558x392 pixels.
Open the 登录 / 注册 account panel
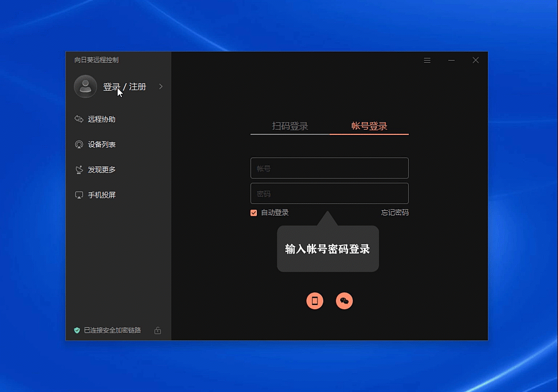[x=124, y=87]
